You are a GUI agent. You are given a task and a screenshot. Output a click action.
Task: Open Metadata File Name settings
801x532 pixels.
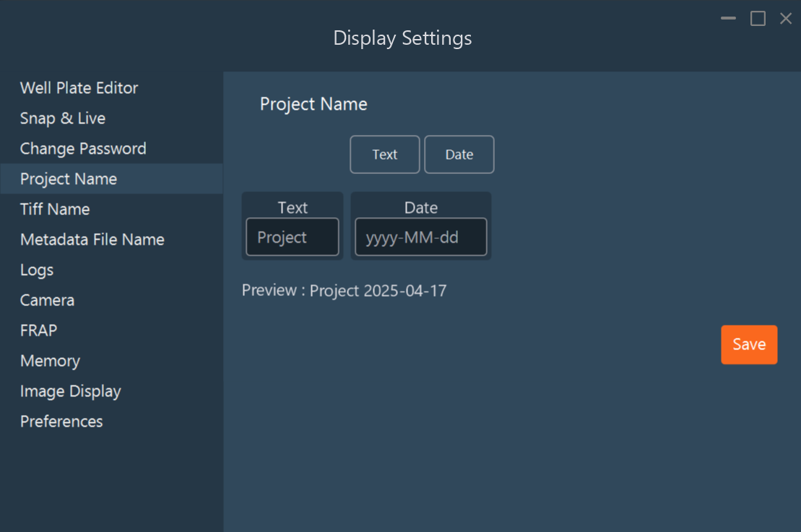(92, 240)
